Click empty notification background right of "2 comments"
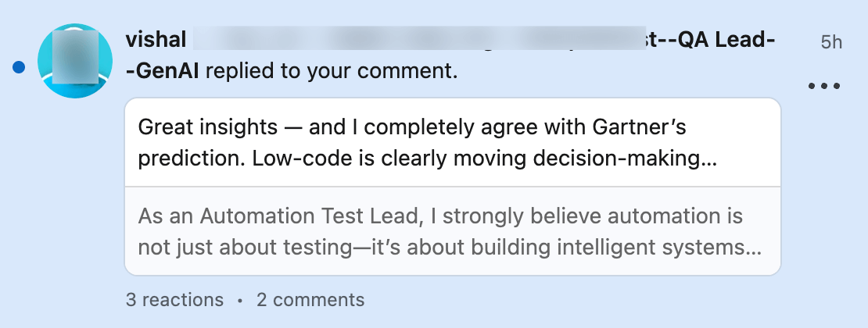Image resolution: width=868 pixels, height=328 pixels. pos(586,300)
